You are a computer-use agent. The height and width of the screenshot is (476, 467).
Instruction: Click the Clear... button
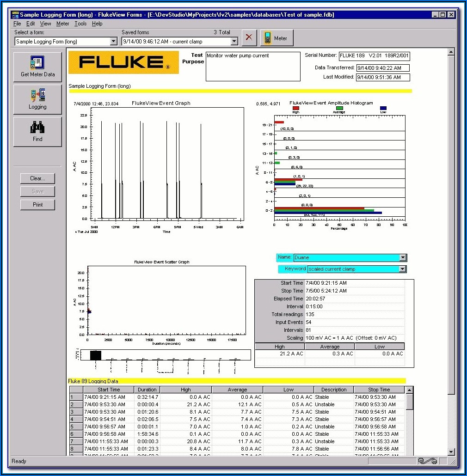coord(37,178)
